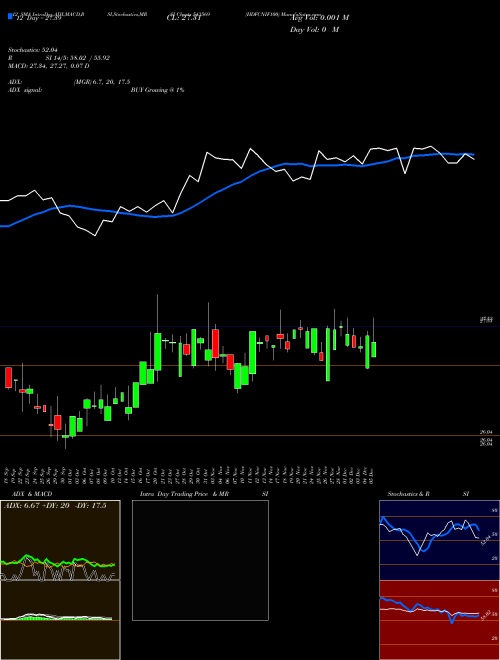500x660 pixels.
Task: Click the blue moving average line's right end
Action: click(473, 154)
